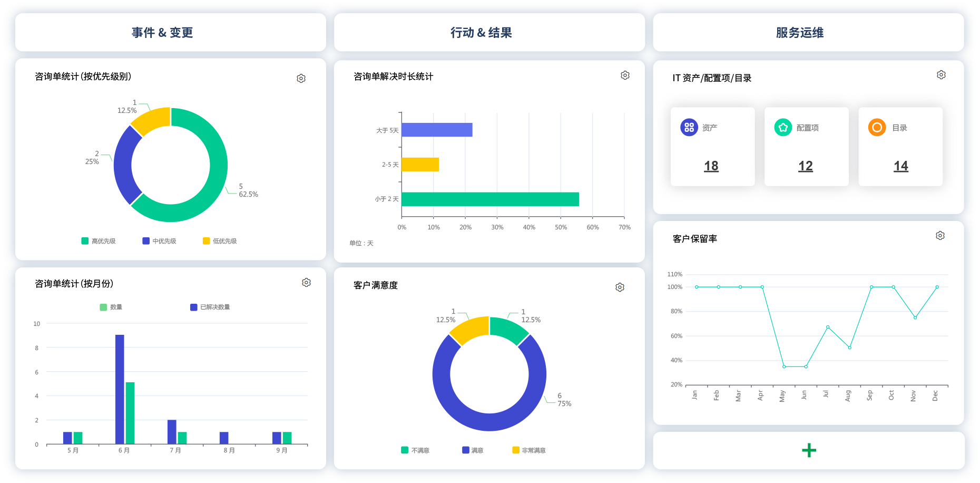The height and width of the screenshot is (483, 980).
Task: Switch to 行动 & 结果 section header
Action: click(482, 32)
